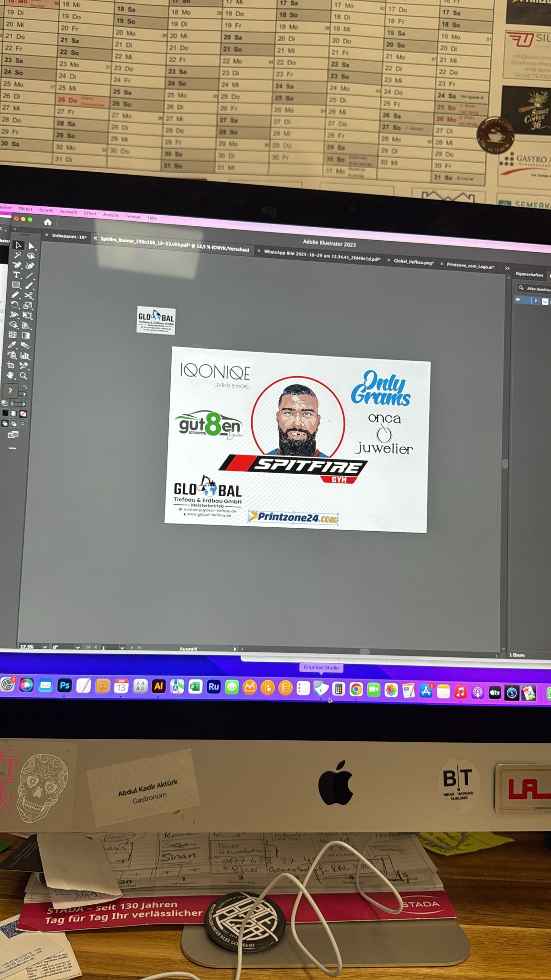Image resolution: width=551 pixels, height=980 pixels.
Task: Select the Blend tool
Action: point(25,345)
